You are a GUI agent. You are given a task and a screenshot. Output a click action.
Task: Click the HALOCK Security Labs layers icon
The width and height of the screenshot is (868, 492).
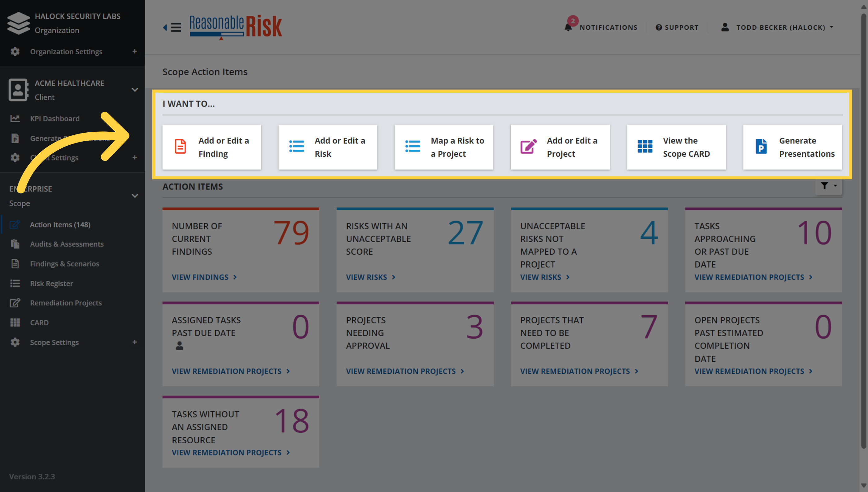[19, 23]
